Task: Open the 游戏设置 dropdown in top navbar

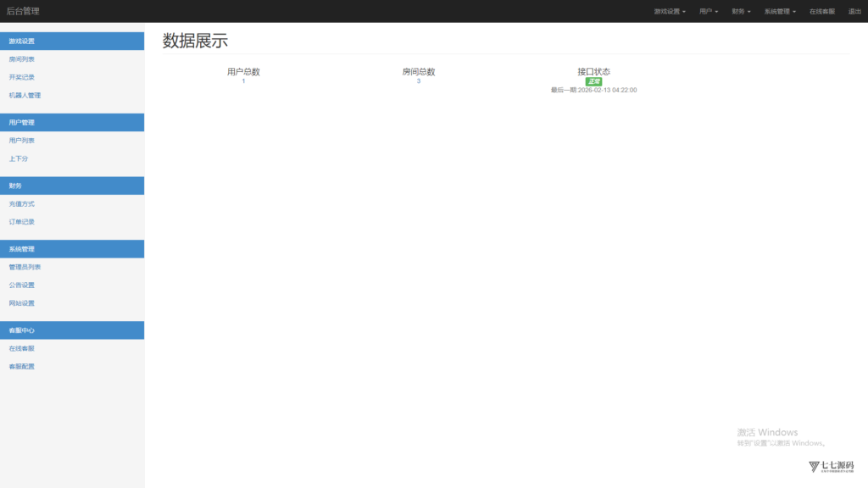Action: tap(670, 12)
